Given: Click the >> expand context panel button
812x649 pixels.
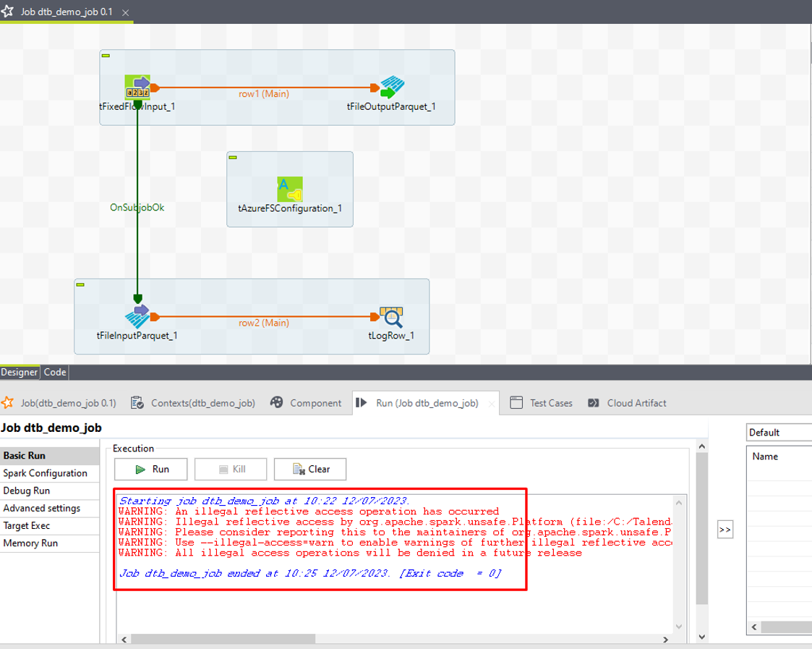Looking at the screenshot, I should pos(725,530).
